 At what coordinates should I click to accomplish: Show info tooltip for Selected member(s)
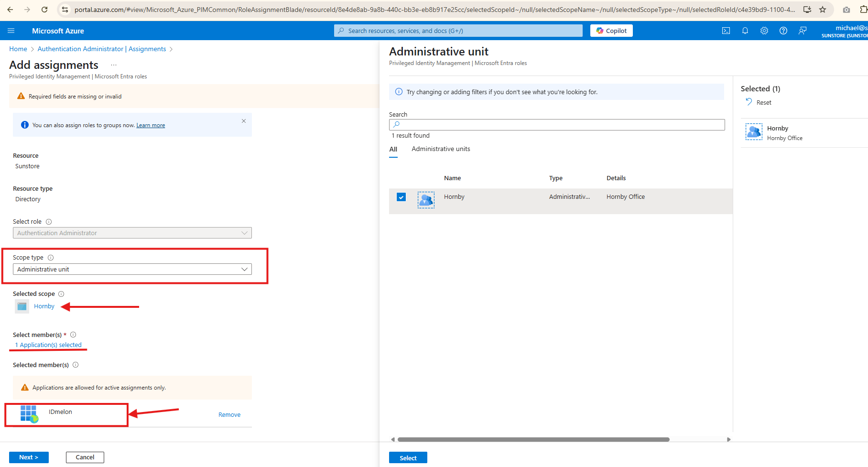click(76, 365)
